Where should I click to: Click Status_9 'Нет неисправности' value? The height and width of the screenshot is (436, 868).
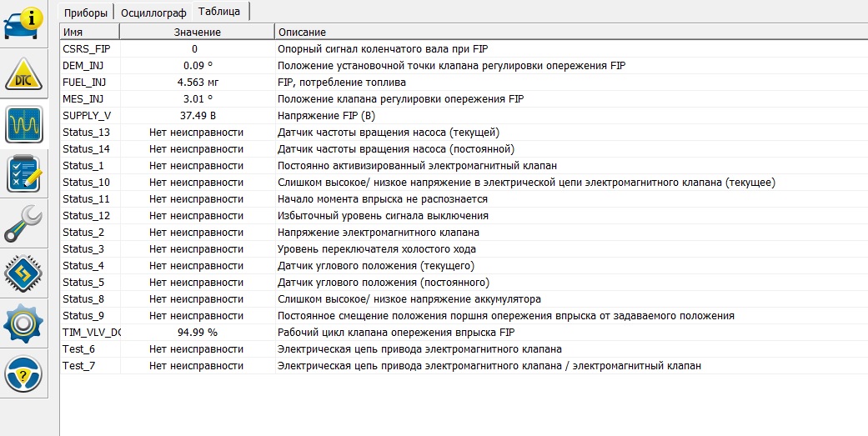coord(197,315)
